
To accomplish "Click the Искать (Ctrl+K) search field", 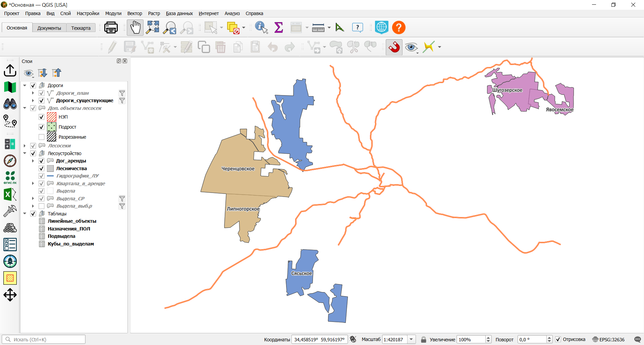I will [x=44, y=339].
